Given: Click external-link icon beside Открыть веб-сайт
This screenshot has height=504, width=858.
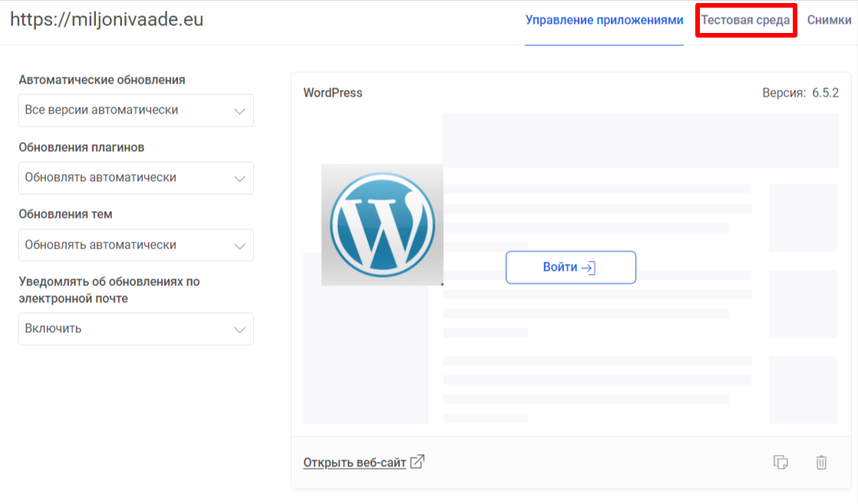Looking at the screenshot, I should [x=417, y=462].
